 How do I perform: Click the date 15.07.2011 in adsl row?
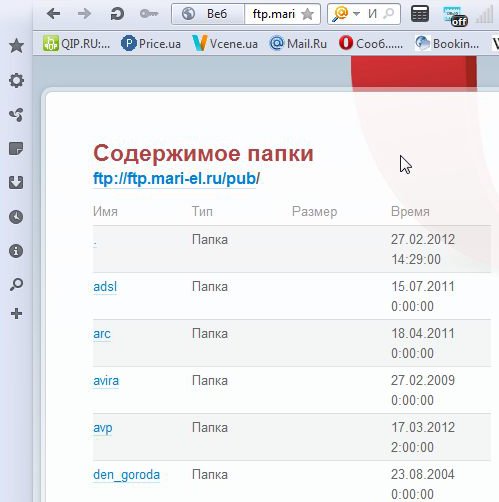pos(423,287)
